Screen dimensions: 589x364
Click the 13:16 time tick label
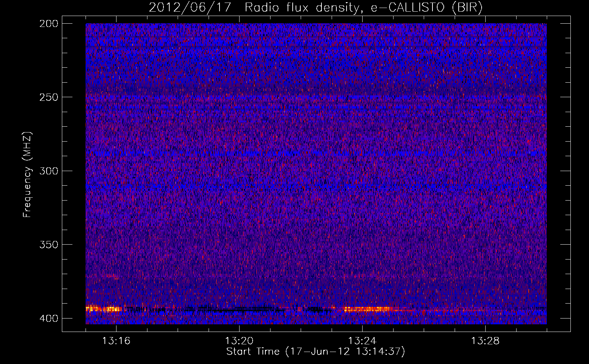pos(116,341)
